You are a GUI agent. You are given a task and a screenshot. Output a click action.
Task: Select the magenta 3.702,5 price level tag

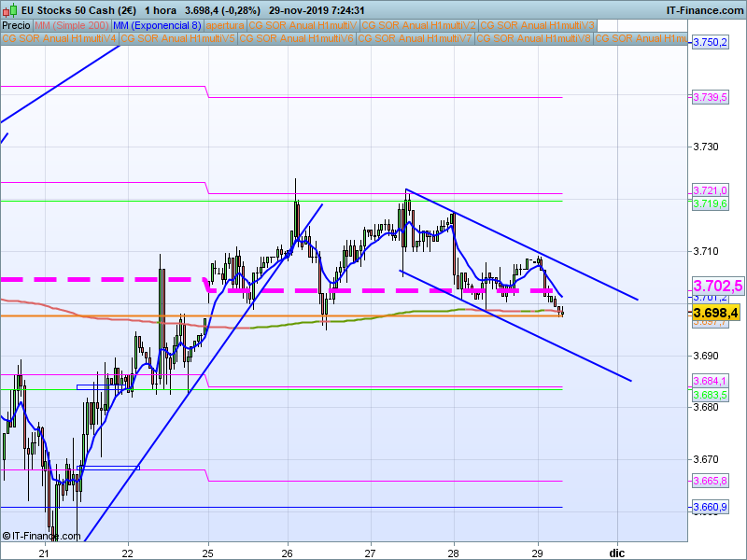[x=716, y=285]
